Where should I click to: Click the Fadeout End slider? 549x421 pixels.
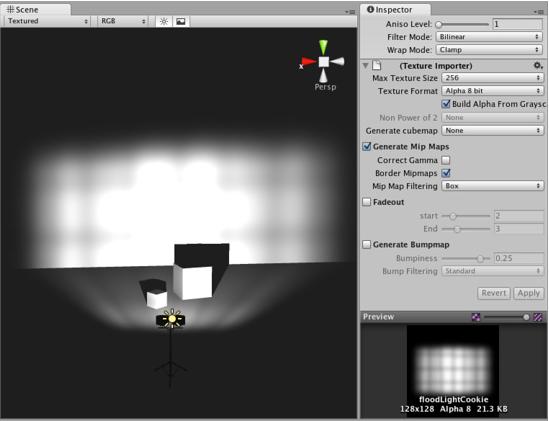465,229
